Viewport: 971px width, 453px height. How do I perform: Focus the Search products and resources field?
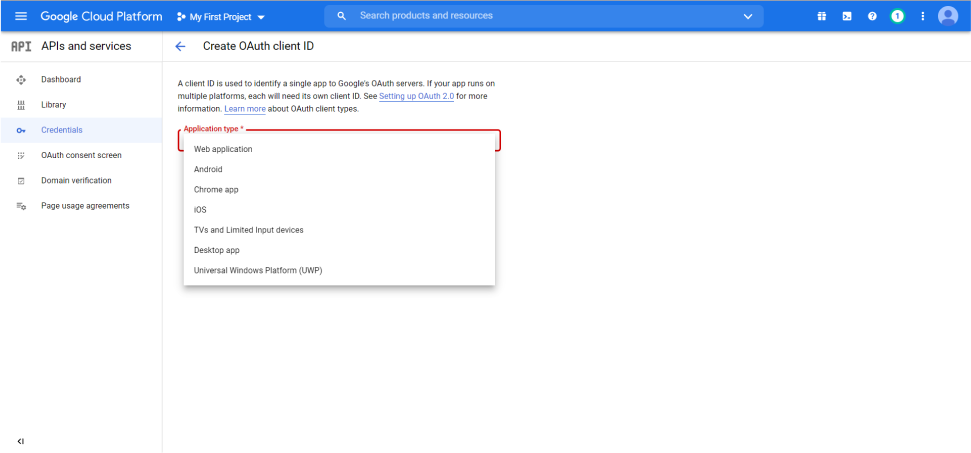point(544,16)
